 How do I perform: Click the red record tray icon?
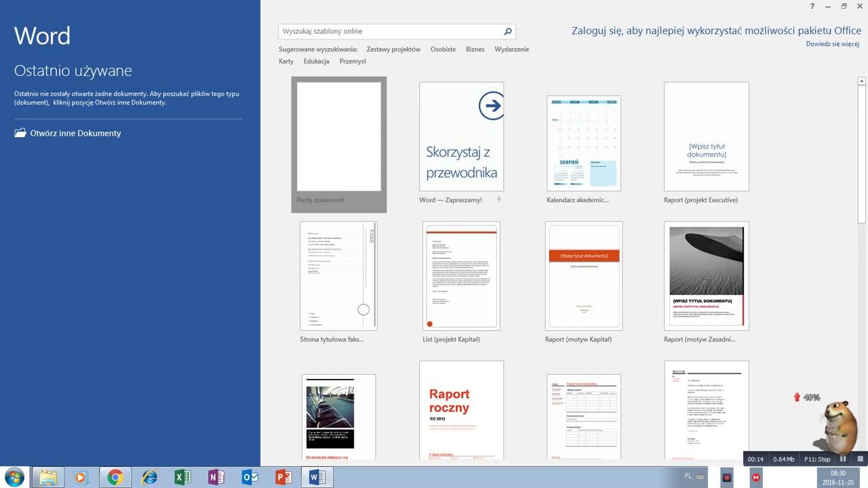point(727,477)
